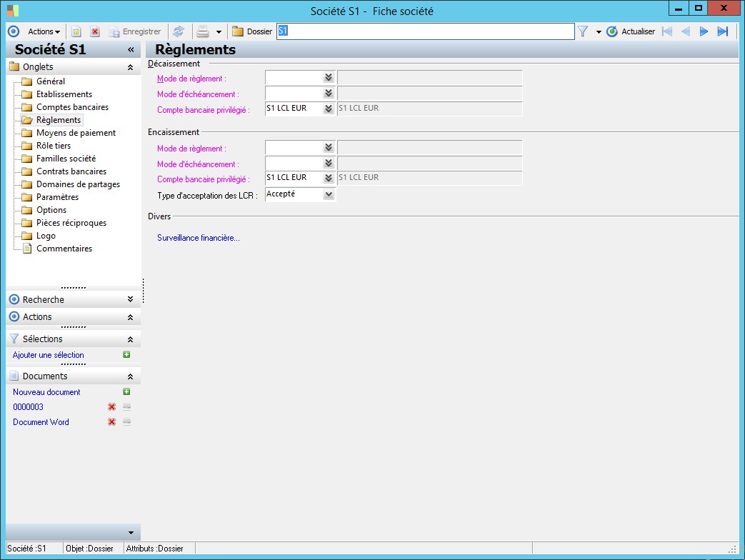This screenshot has height=560, width=745.
Task: Delete document 0000003 with red cross
Action: coord(111,407)
